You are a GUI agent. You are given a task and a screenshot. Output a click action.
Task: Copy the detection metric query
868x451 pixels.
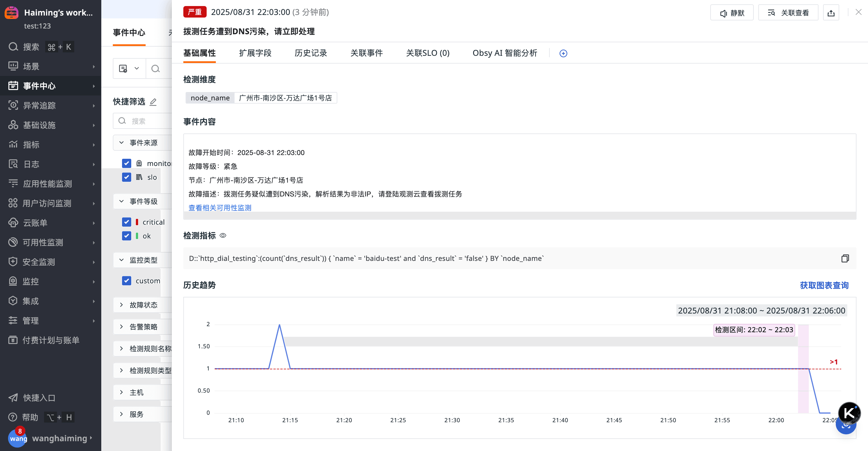845,258
